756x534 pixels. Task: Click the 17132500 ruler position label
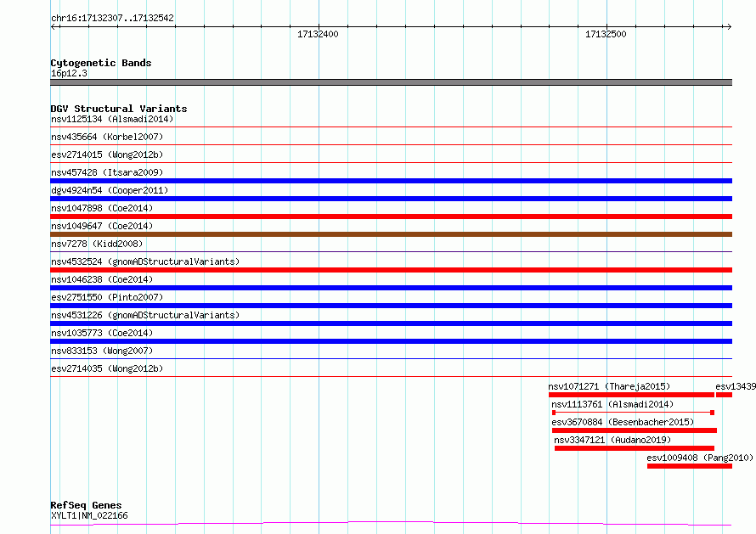click(x=606, y=34)
